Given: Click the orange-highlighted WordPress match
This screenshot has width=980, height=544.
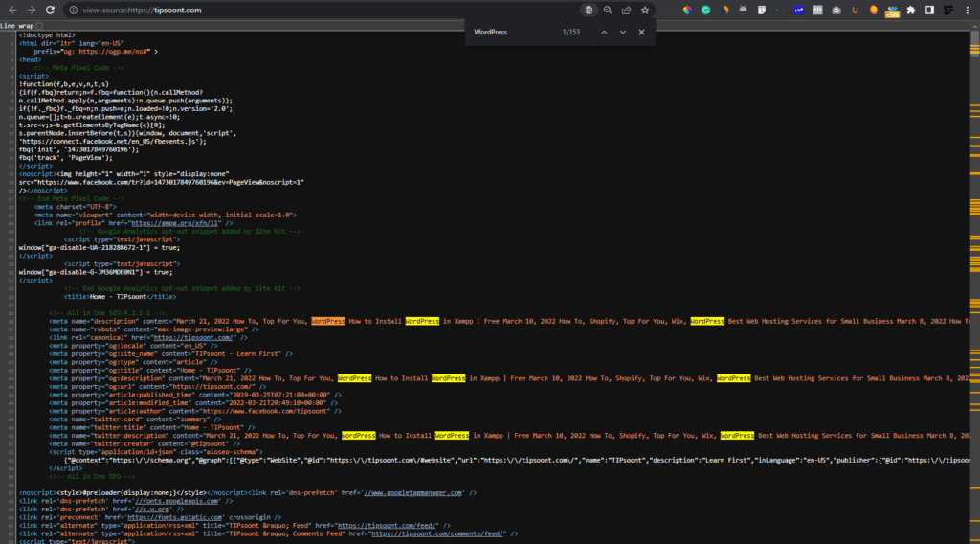Looking at the screenshot, I should click(x=328, y=321).
